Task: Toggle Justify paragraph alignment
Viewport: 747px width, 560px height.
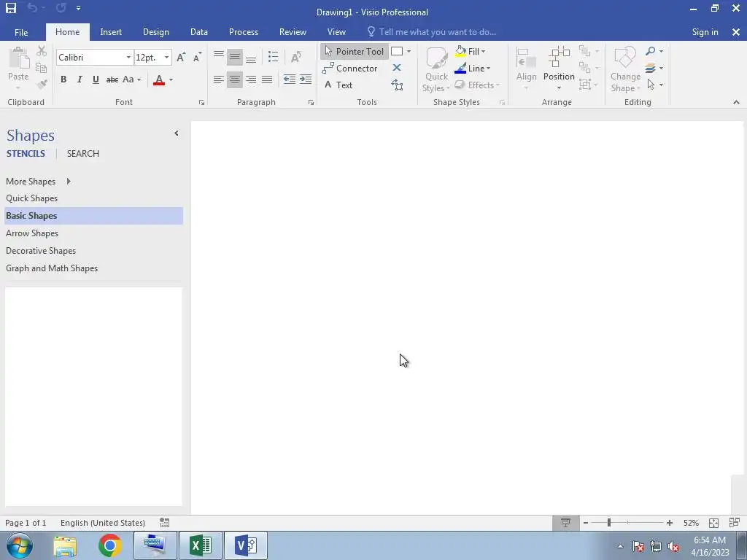Action: pyautogui.click(x=267, y=79)
